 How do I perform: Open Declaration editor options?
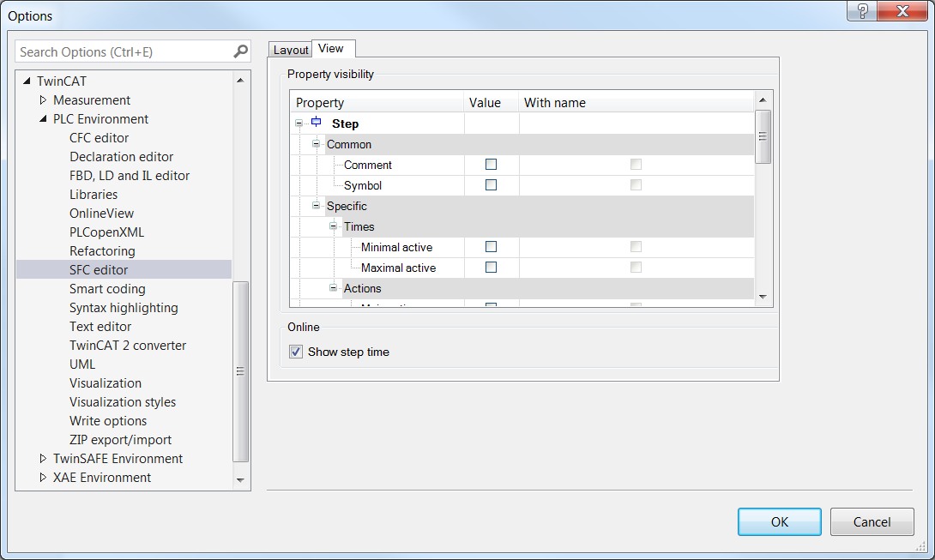121,157
